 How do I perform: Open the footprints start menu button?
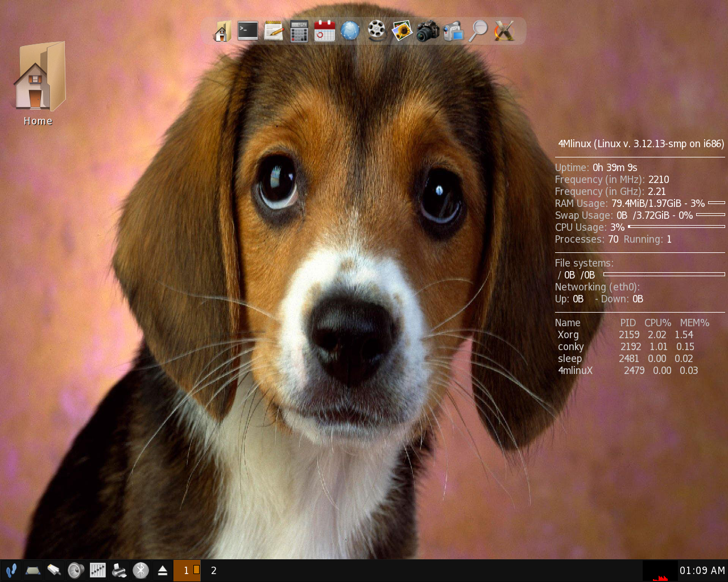click(x=11, y=570)
